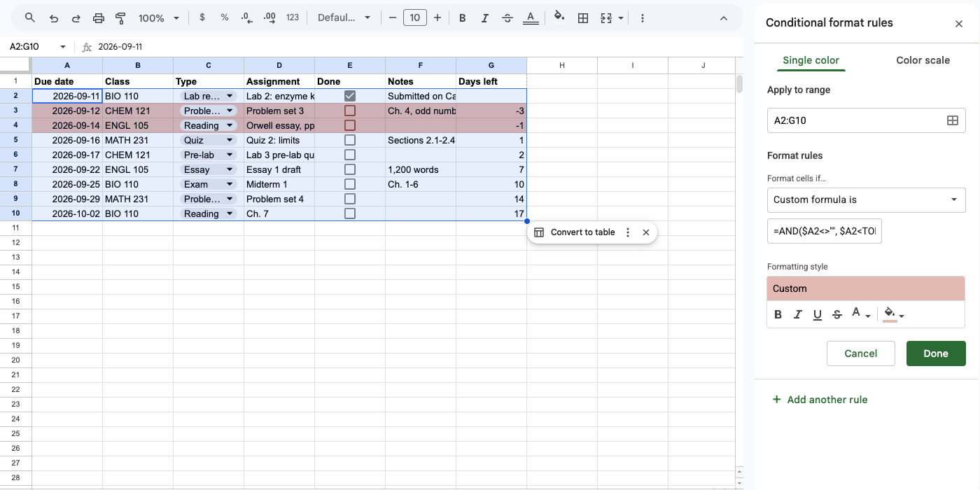Open Type dropdown for Pre-lab row
Screen dimensions: 980x490
coord(230,155)
